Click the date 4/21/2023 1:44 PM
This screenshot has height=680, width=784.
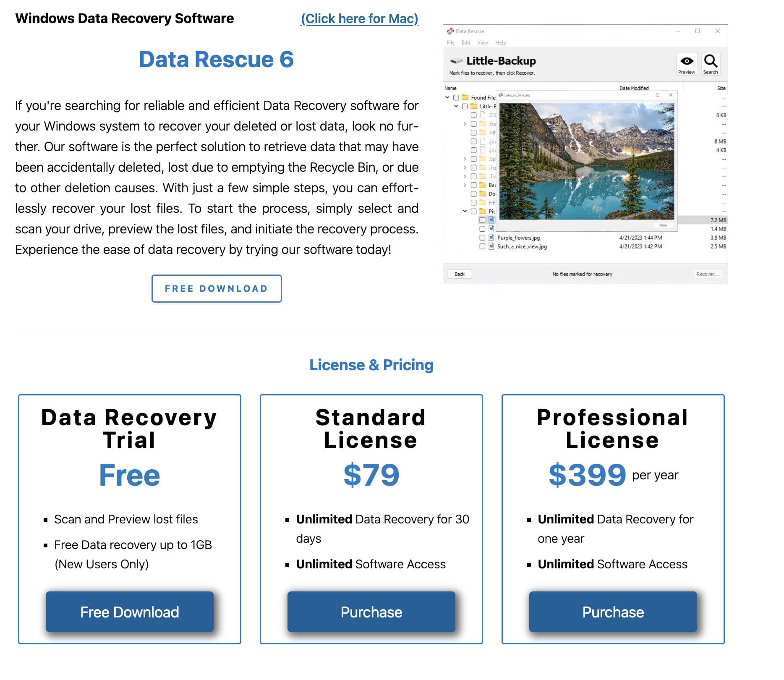pyautogui.click(x=640, y=238)
